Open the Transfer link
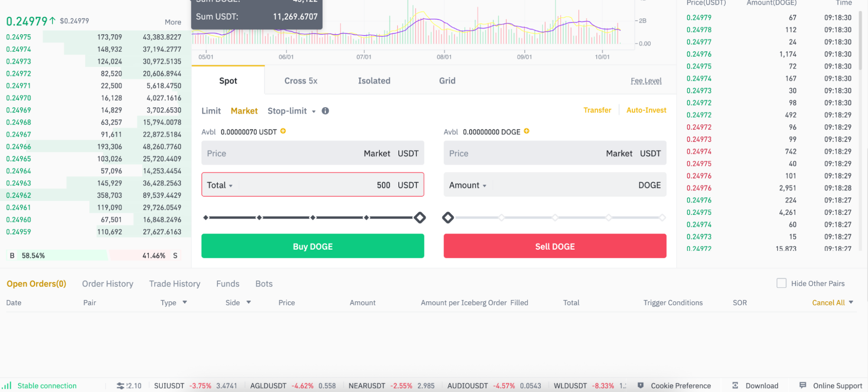Screen dimensions: 868x392 (x=597, y=110)
